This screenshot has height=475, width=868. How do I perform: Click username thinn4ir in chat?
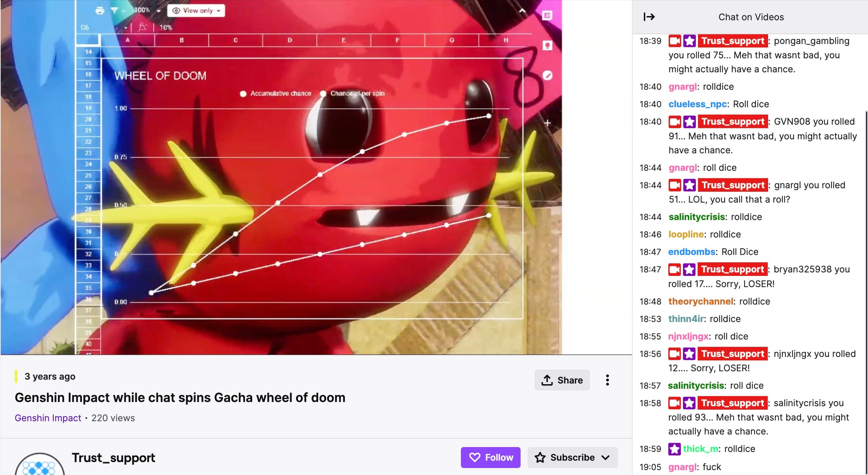point(686,319)
